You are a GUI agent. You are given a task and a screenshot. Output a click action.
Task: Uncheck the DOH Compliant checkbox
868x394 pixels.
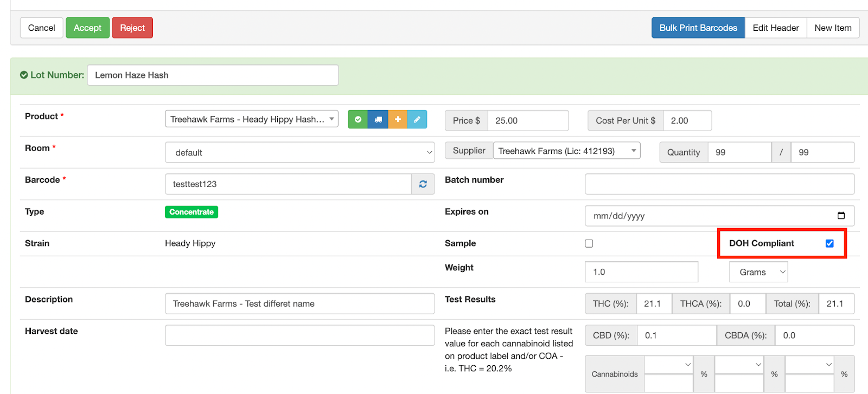[829, 243]
